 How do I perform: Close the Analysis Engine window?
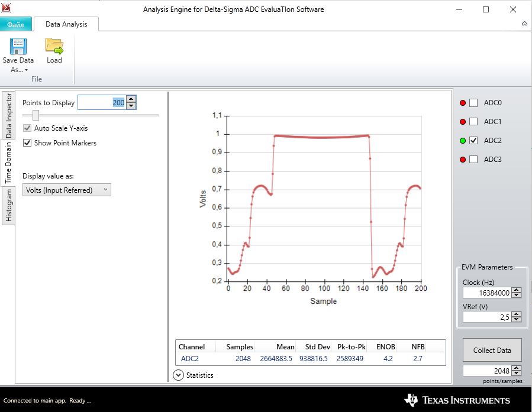coord(513,9)
